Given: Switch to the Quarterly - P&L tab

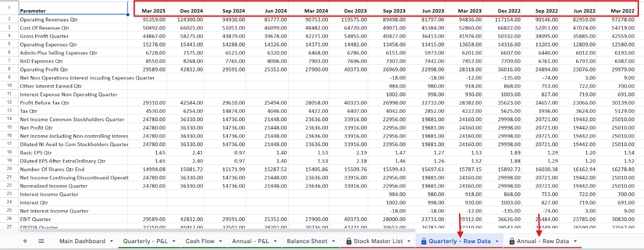Looking at the screenshot, I should (145, 241).
